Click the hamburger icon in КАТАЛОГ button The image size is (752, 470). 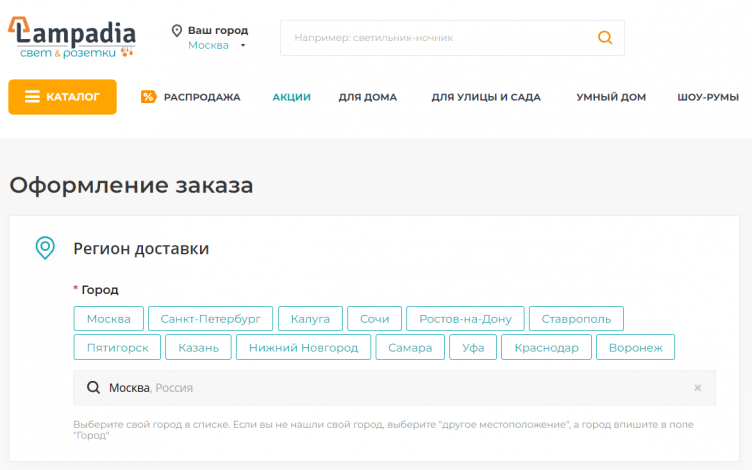tap(32, 97)
